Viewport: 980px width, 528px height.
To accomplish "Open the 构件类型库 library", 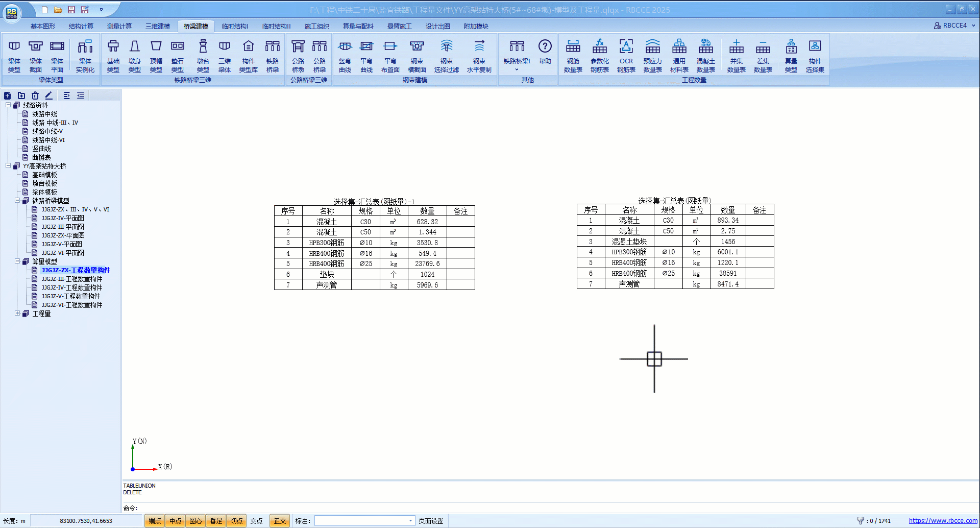I will tap(248, 55).
